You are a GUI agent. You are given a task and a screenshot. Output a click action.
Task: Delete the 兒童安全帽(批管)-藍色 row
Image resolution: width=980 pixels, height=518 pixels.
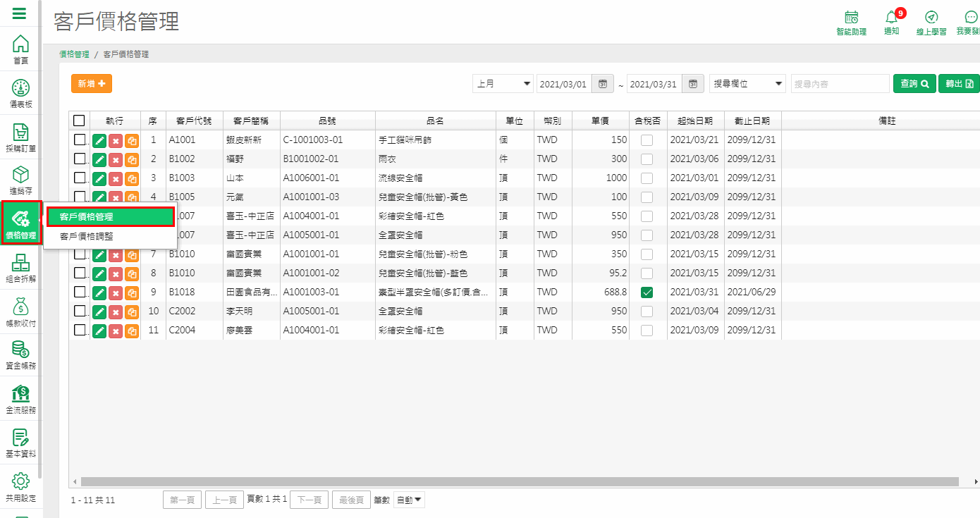click(x=116, y=273)
